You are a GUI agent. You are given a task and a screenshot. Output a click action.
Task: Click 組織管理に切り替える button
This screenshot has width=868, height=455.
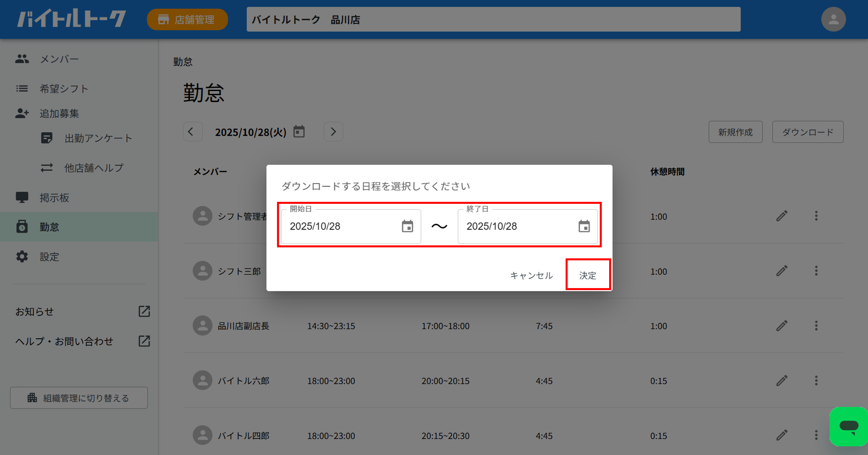[x=79, y=398]
